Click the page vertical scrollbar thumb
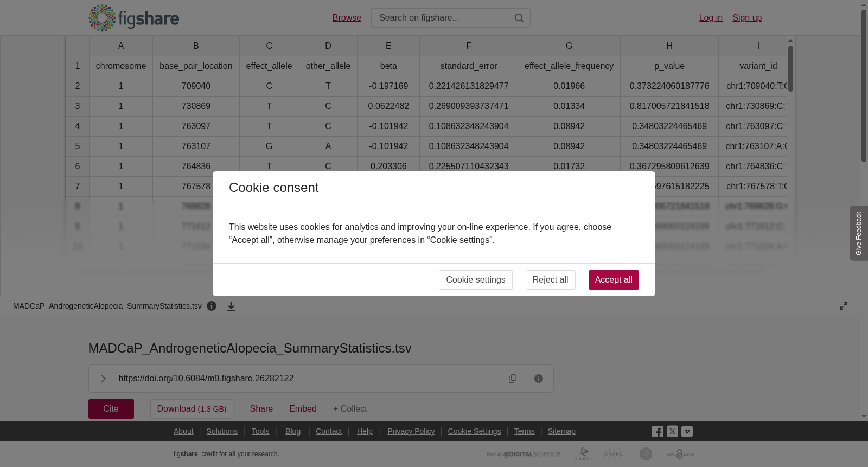The height and width of the screenshot is (467, 868). point(864,86)
